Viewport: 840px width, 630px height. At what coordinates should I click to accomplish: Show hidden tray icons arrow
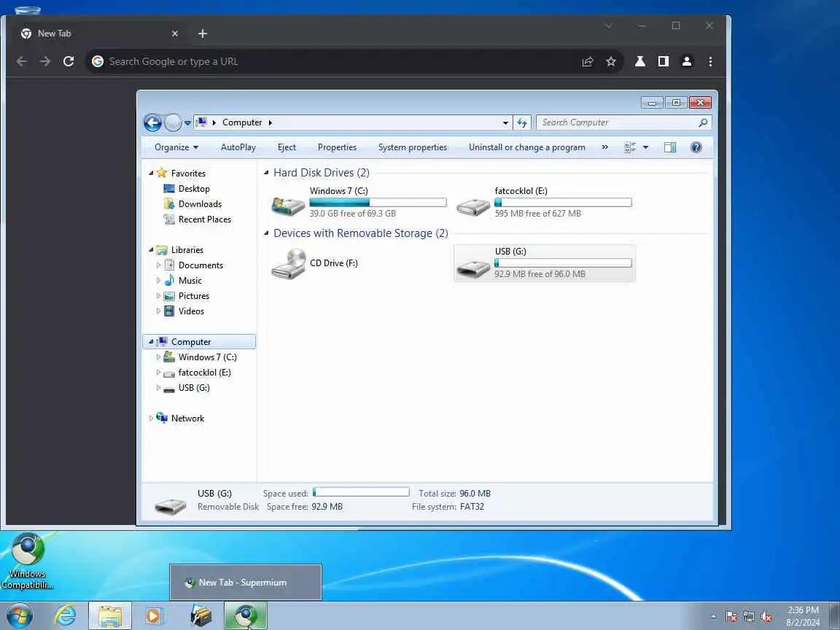(x=713, y=617)
